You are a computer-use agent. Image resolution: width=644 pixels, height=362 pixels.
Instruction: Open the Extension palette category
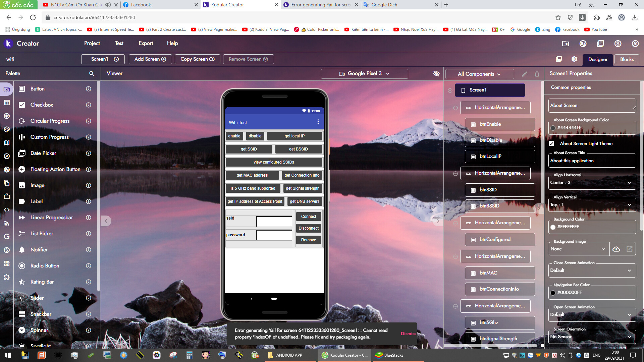[7, 277]
